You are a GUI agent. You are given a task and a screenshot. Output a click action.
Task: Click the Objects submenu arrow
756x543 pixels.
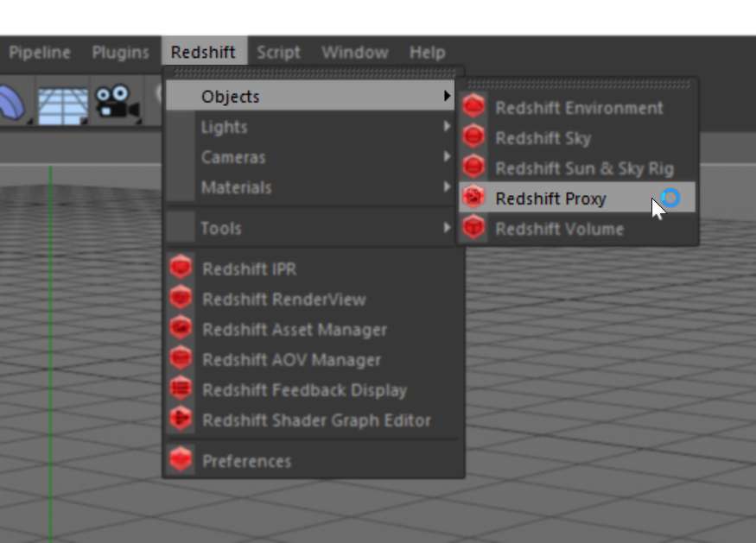click(447, 96)
